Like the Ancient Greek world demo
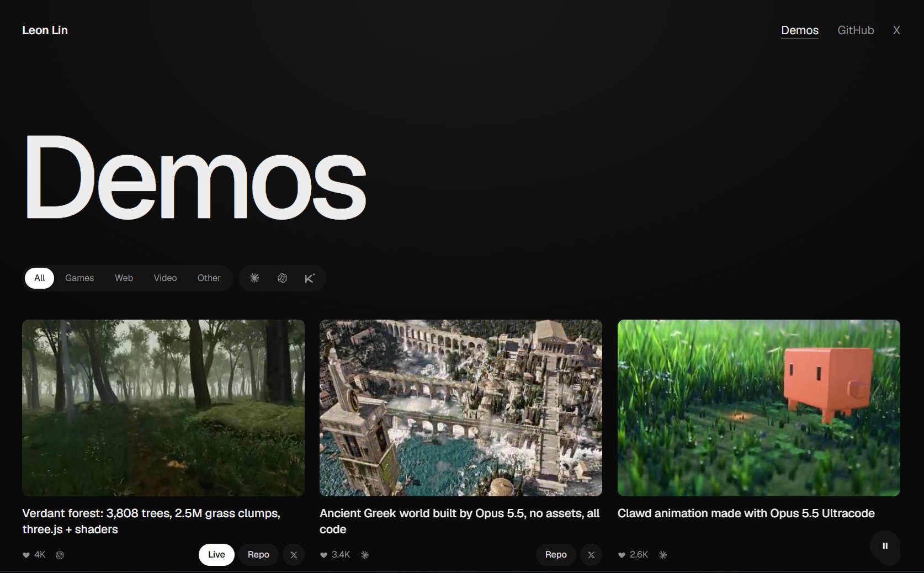The height and width of the screenshot is (573, 924). coord(323,555)
